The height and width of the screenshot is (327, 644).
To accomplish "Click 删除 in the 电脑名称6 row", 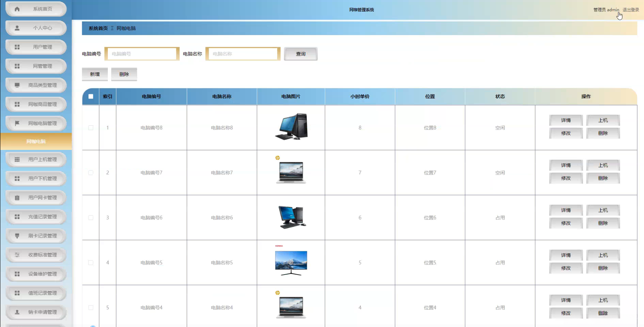I will coord(603,223).
